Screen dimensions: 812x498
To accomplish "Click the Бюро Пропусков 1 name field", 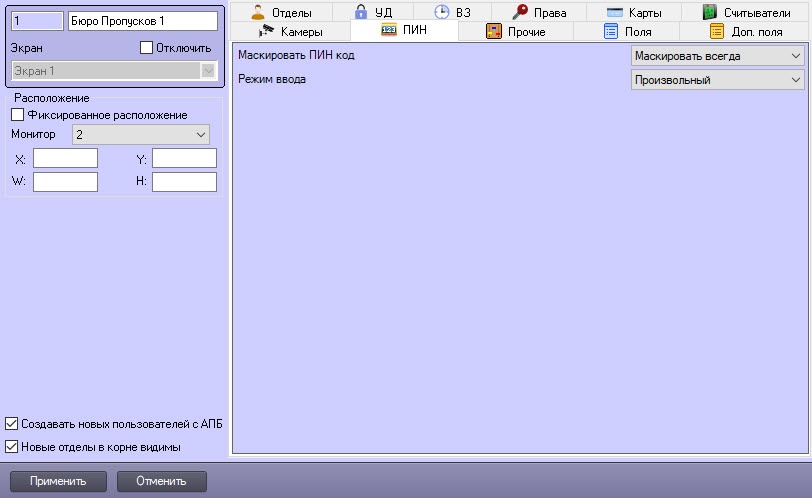I will (142, 20).
